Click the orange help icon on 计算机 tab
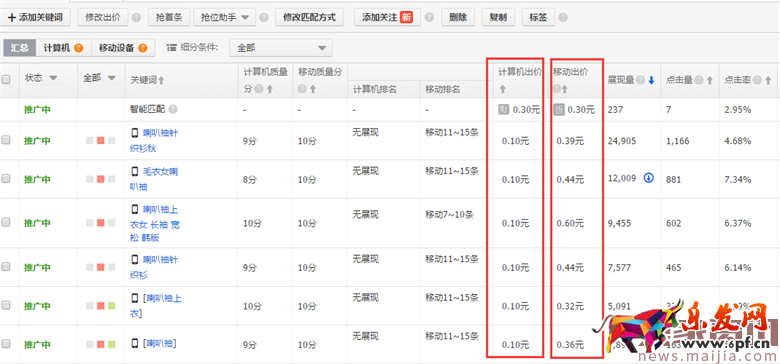This screenshot has height=364, width=780. pyautogui.click(x=78, y=48)
